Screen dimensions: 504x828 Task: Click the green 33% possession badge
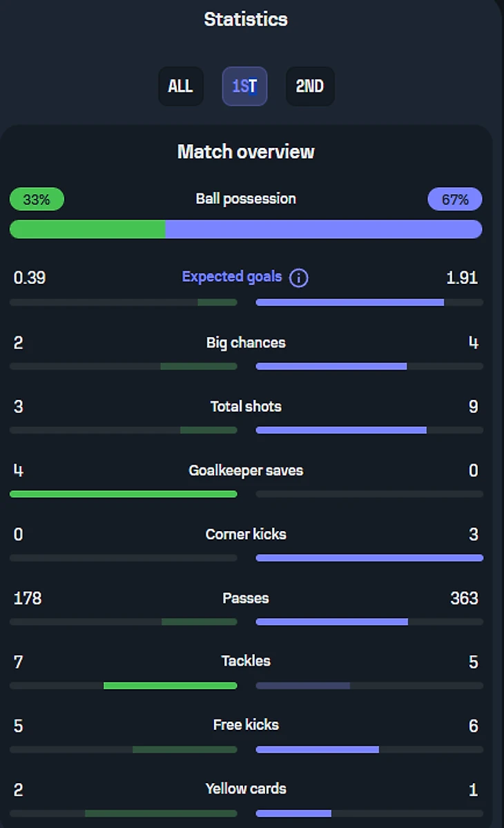click(37, 200)
